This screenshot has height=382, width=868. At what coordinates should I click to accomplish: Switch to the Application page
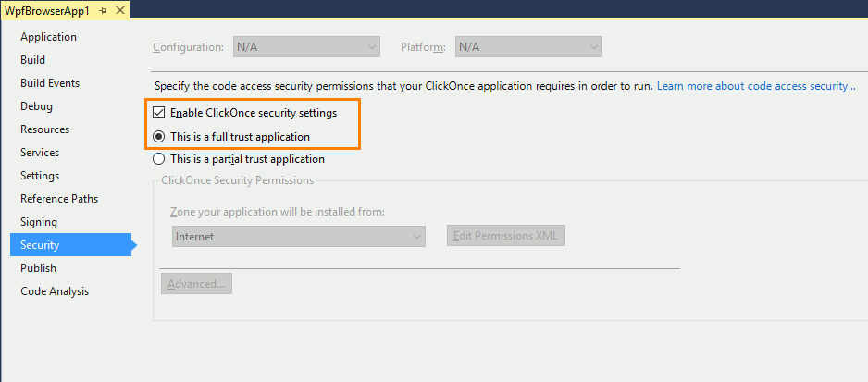(48, 37)
